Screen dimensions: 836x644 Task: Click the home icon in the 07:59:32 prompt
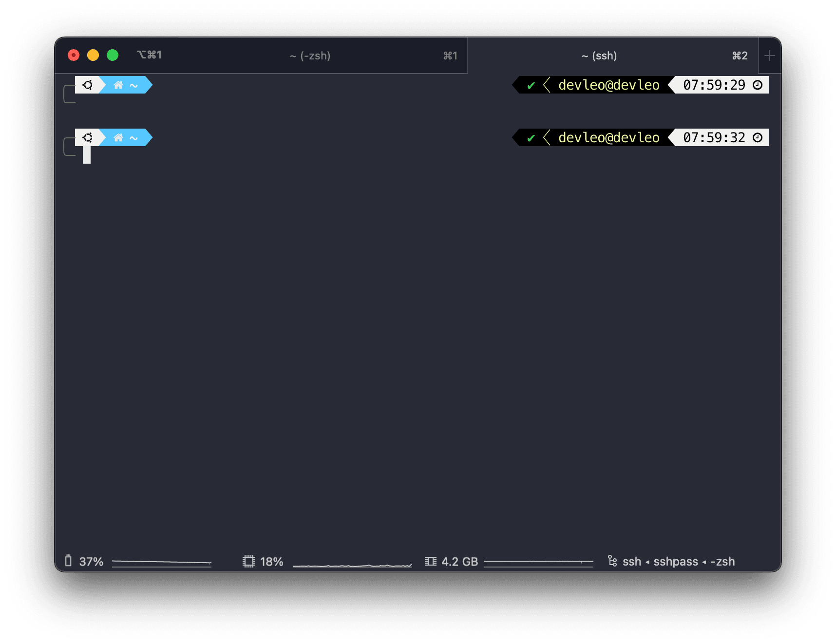(x=118, y=138)
